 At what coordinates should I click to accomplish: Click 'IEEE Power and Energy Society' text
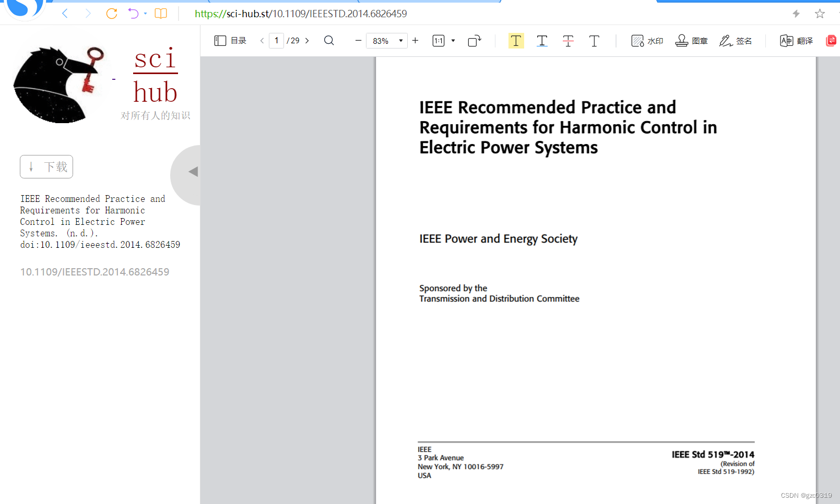point(498,239)
